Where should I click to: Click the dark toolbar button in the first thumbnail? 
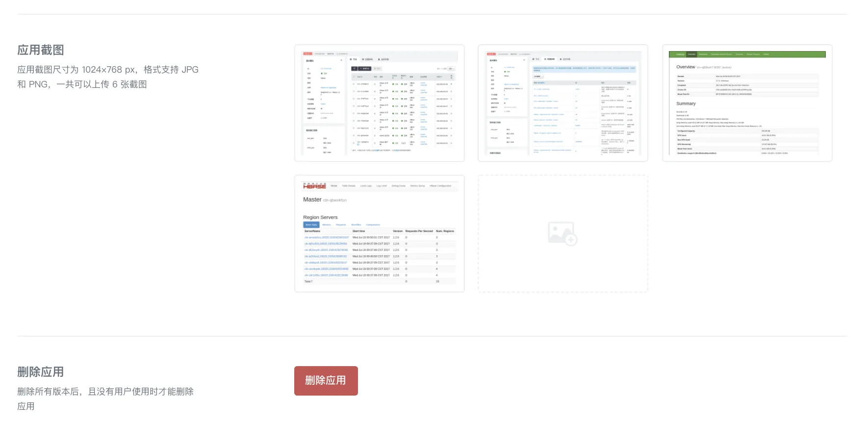364,69
